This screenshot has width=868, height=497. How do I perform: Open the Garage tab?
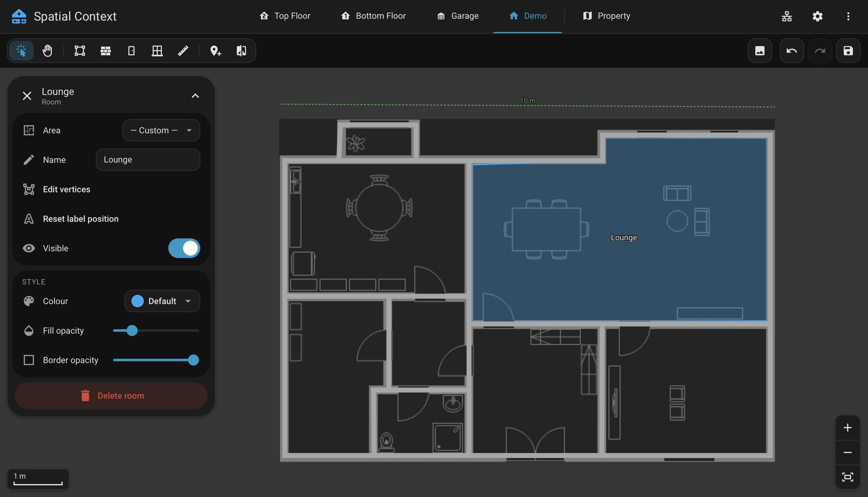click(458, 16)
